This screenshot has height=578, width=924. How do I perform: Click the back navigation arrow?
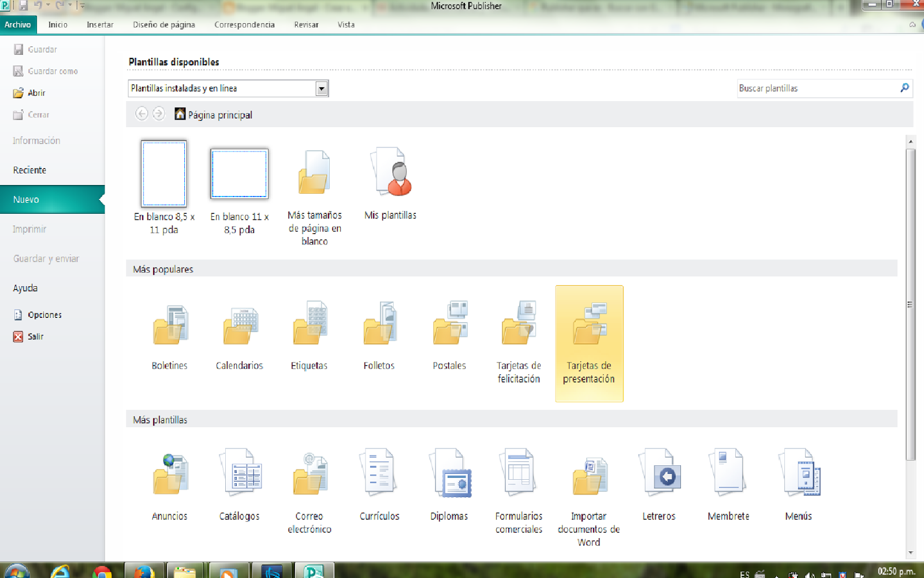141,114
